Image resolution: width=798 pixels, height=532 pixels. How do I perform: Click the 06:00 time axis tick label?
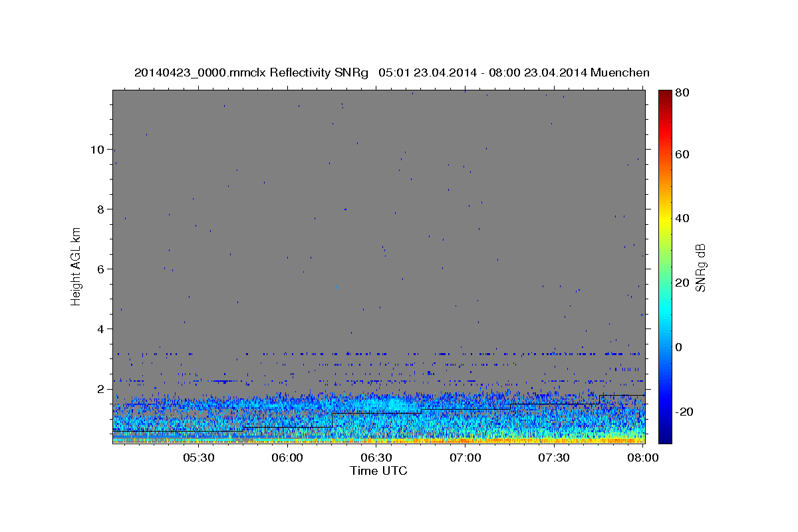pyautogui.click(x=287, y=458)
